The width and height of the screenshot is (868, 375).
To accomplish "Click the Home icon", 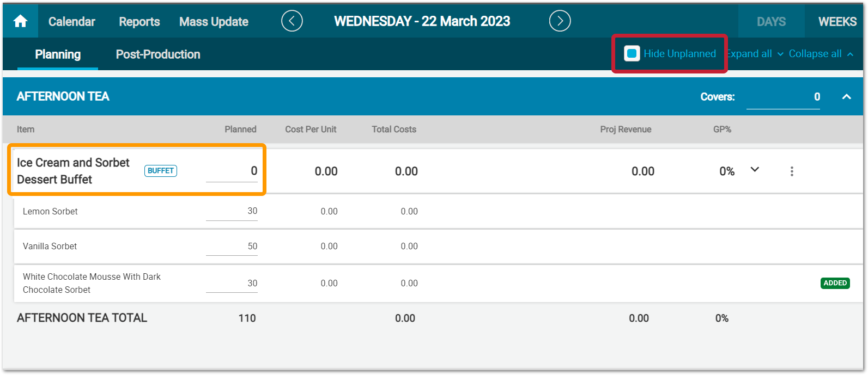I will (x=21, y=21).
